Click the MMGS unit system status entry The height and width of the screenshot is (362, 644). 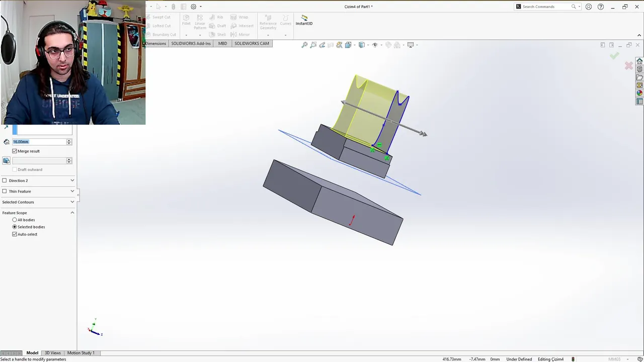614,359
